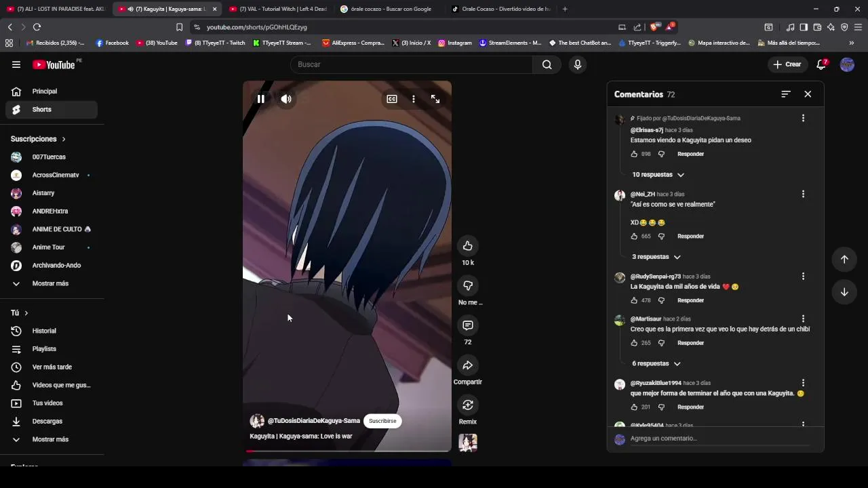Screen dimensions: 868x488
Task: Select Shorts in the sidebar
Action: point(52,110)
